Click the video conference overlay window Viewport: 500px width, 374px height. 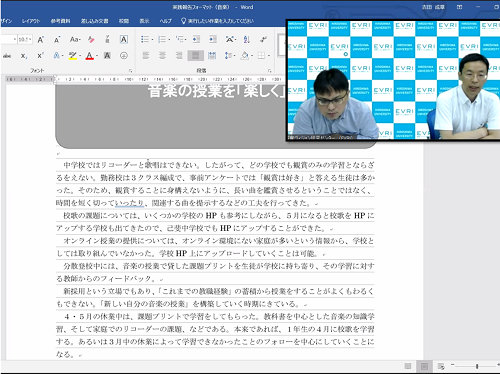pos(393,80)
